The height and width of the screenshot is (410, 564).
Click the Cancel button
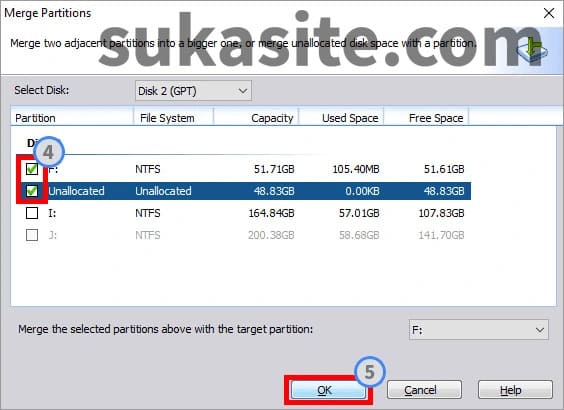coord(424,390)
